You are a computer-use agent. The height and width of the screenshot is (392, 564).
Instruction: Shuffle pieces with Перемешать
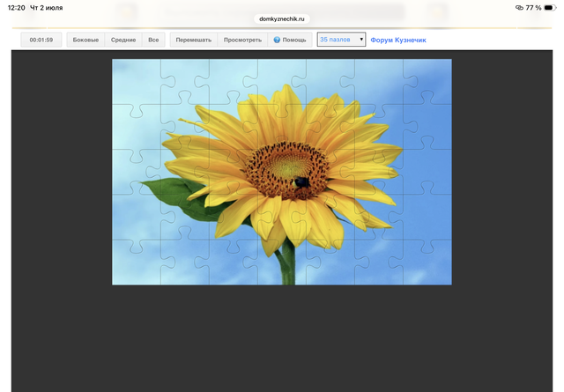(194, 40)
